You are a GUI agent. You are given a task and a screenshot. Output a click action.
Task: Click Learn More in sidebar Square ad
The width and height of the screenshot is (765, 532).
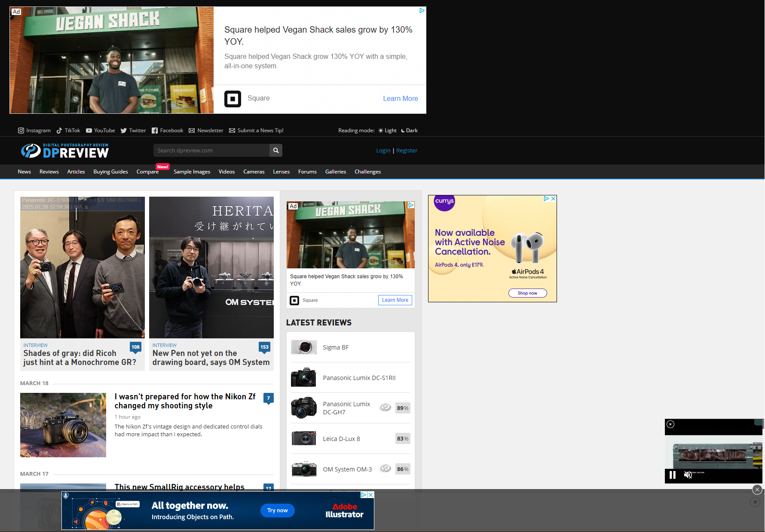click(x=395, y=300)
